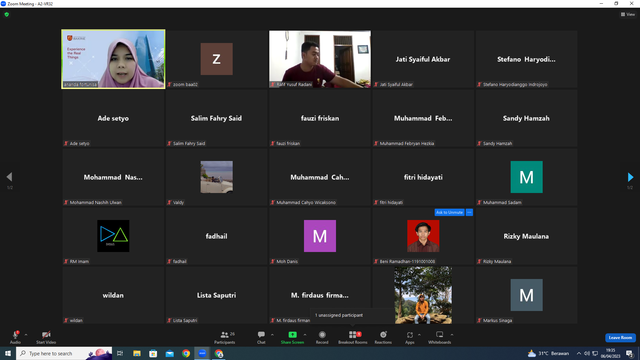Open Breakout Rooms
Image resolution: width=640 pixels, height=360 pixels.
(353, 337)
